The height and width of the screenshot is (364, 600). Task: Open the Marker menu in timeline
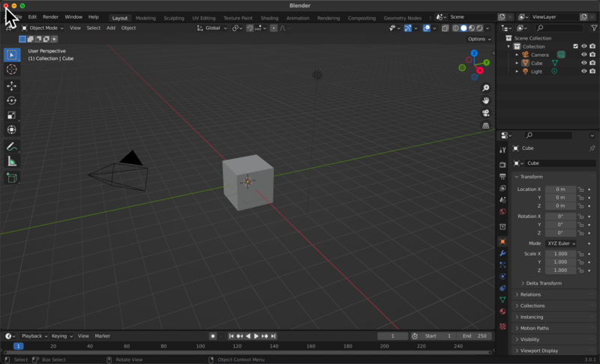click(103, 336)
